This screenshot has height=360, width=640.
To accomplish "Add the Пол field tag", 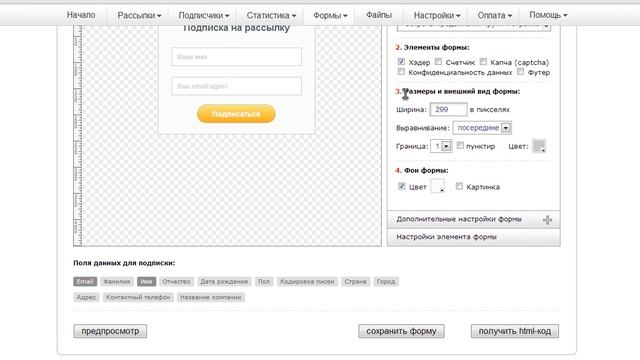I will pyautogui.click(x=264, y=282).
